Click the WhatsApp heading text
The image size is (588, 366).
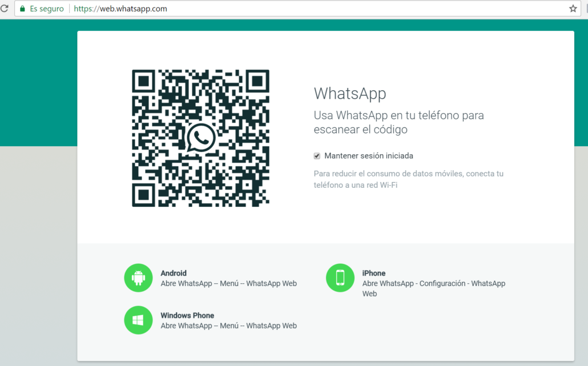350,94
